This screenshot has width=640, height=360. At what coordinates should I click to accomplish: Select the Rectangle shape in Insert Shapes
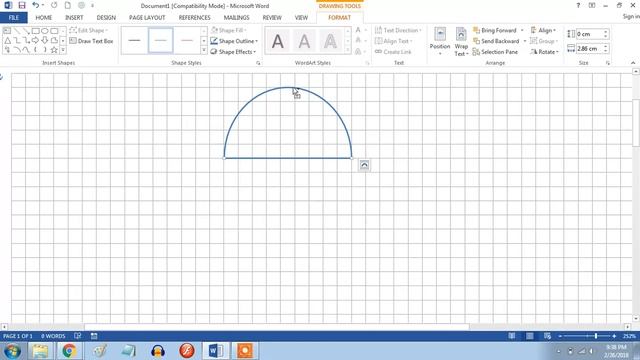tap(36, 31)
